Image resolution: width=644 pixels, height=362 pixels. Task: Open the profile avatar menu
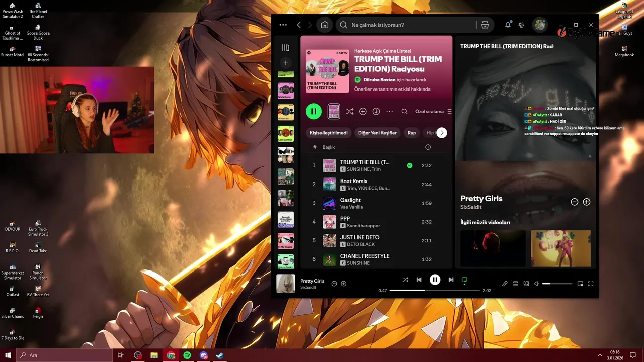(x=540, y=25)
